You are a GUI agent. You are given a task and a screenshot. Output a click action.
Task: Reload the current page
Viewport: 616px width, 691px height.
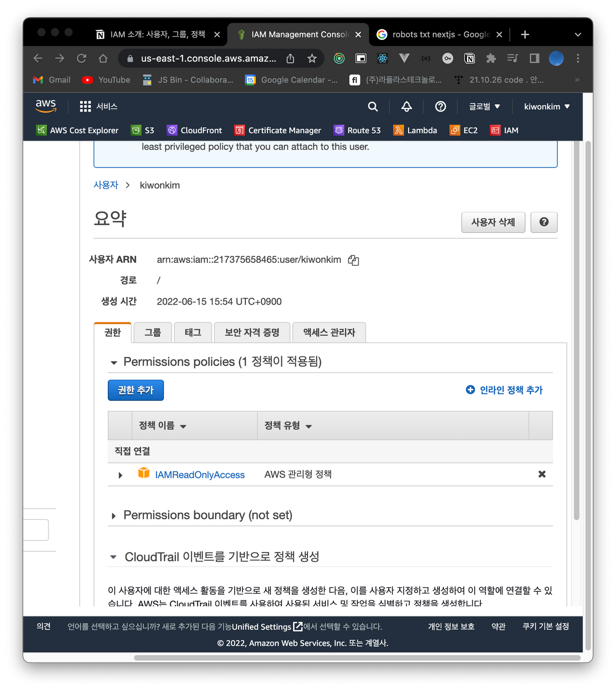coord(81,58)
